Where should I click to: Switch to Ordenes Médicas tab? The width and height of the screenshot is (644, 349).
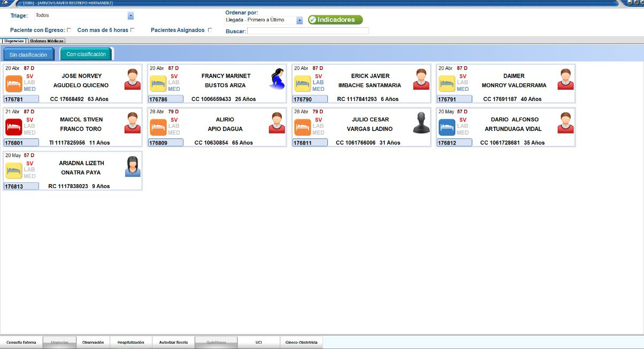tap(47, 41)
